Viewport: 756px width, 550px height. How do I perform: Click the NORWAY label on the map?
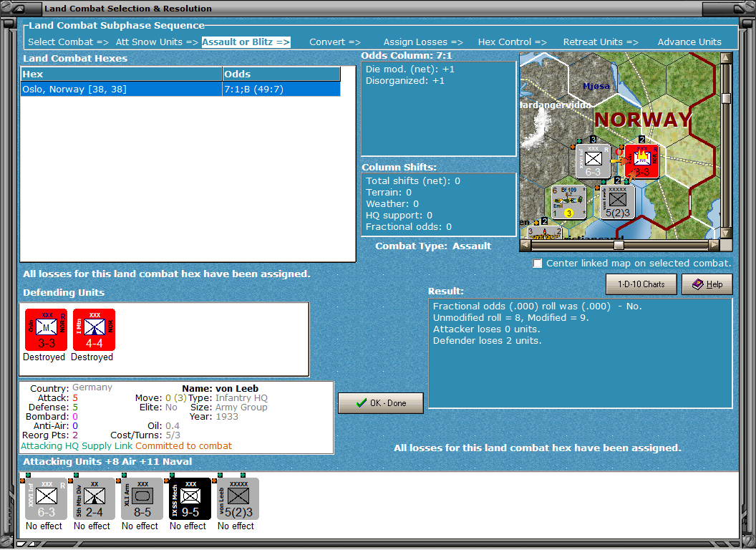click(643, 120)
